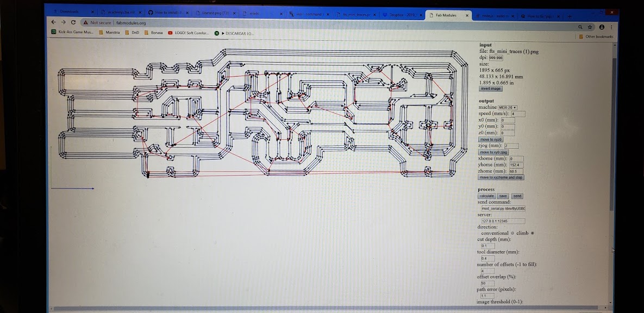This screenshot has width=644, height=313.
Task: Click the zhome (mm) input field
Action: click(516, 171)
